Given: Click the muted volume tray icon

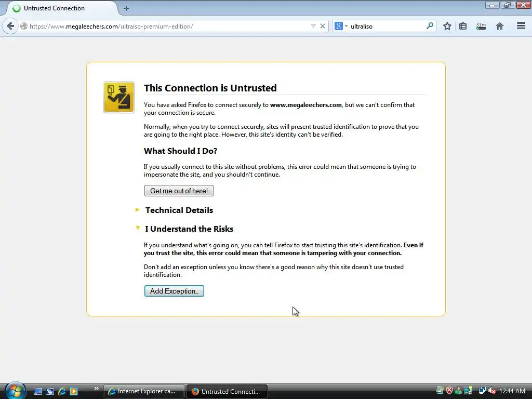Looking at the screenshot, I should 492,391.
